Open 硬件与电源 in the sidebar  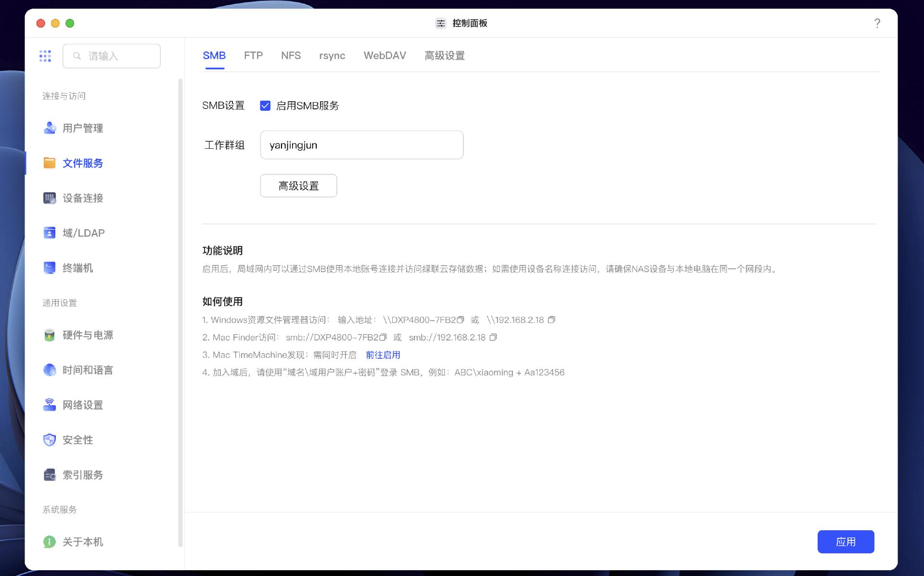pyautogui.click(x=88, y=335)
